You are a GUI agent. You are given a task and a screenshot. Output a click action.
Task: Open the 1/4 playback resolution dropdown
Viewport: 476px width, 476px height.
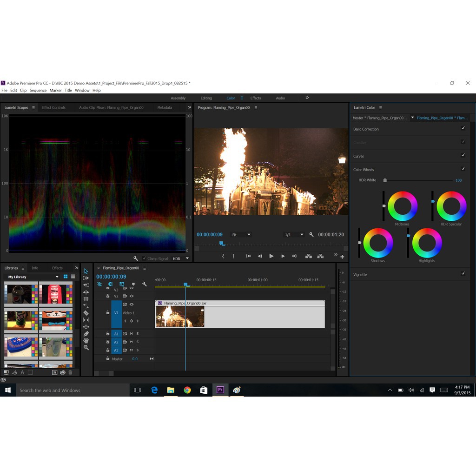pyautogui.click(x=294, y=235)
